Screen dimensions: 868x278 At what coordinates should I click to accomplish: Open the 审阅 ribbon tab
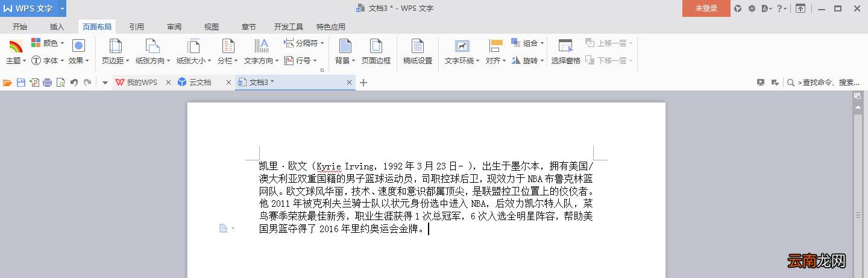tap(175, 27)
